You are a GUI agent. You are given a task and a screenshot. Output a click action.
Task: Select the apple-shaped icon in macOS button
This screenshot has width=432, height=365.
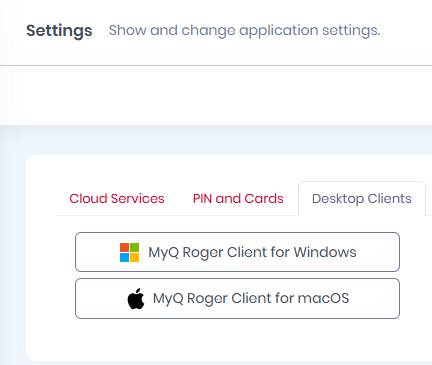[136, 299]
